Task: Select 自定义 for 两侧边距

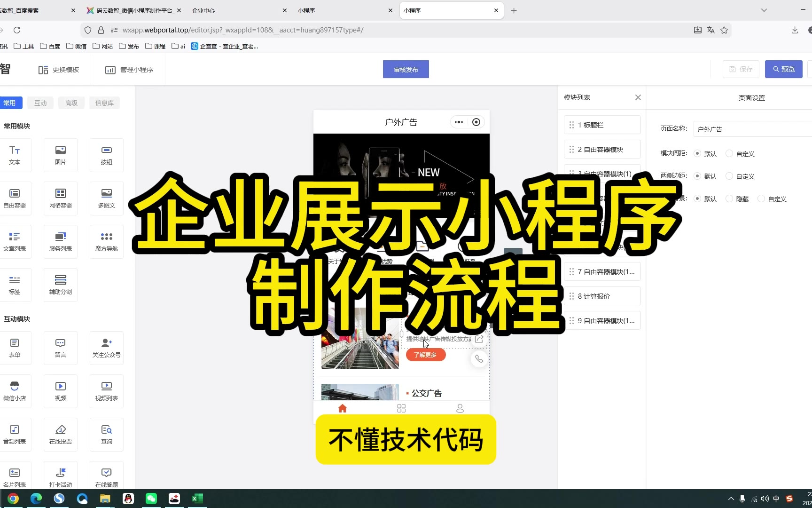Action: [729, 176]
